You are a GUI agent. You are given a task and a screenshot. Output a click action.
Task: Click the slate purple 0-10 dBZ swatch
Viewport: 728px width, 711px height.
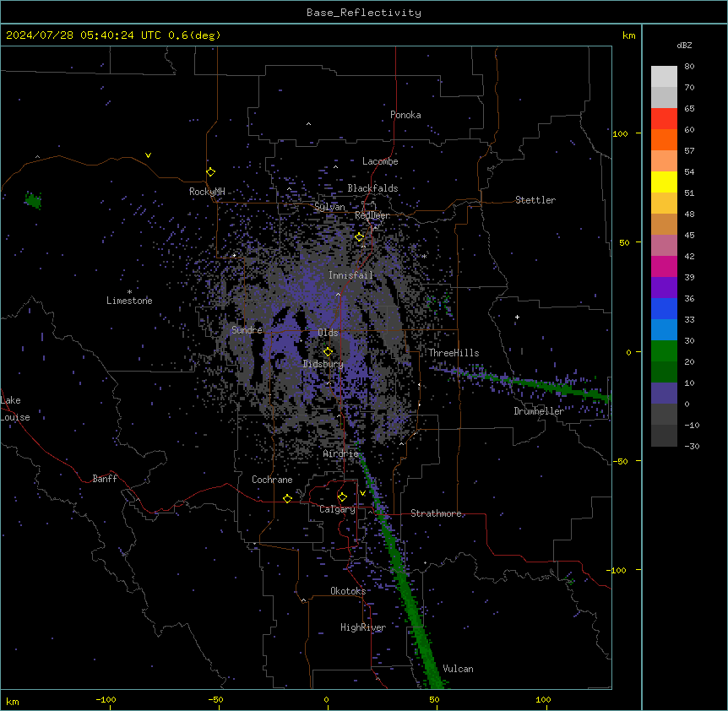[664, 393]
